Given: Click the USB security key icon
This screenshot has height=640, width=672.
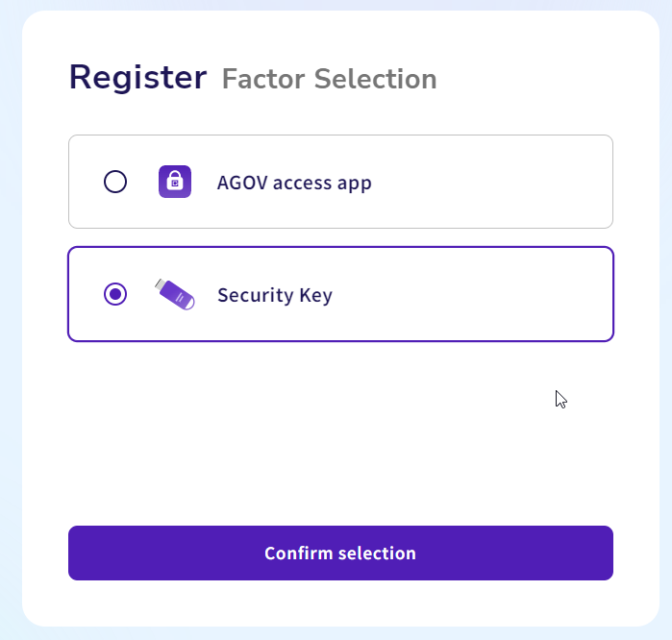Looking at the screenshot, I should coord(175,294).
